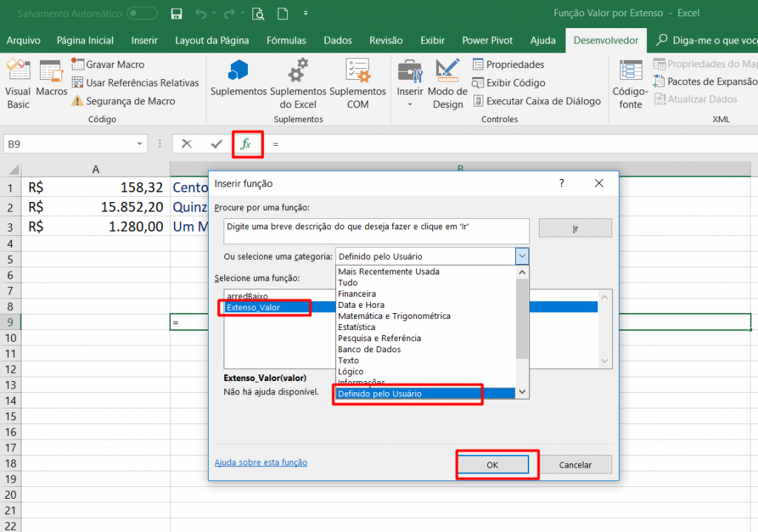Click Exibir Código

click(x=509, y=83)
